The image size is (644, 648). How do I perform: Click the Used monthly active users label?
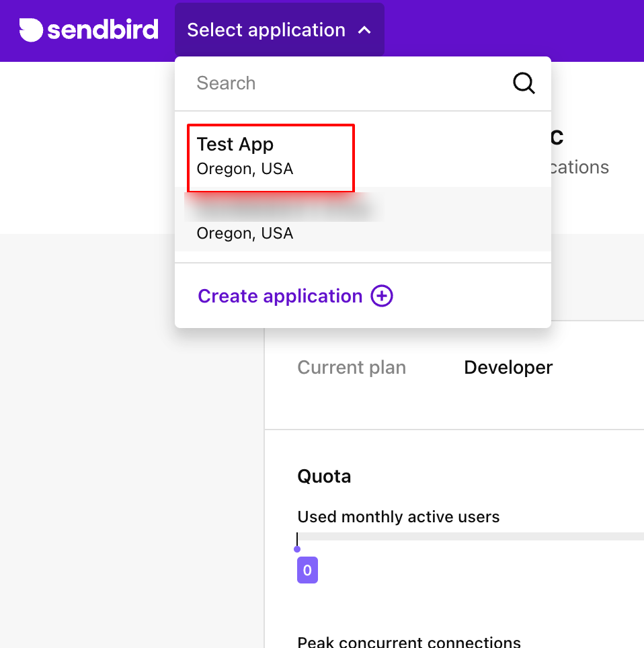[399, 517]
